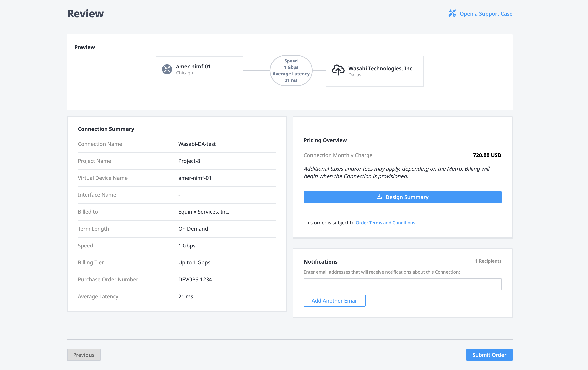Click the 1 Recipients count label
Image resolution: width=588 pixels, height=370 pixels.
488,261
